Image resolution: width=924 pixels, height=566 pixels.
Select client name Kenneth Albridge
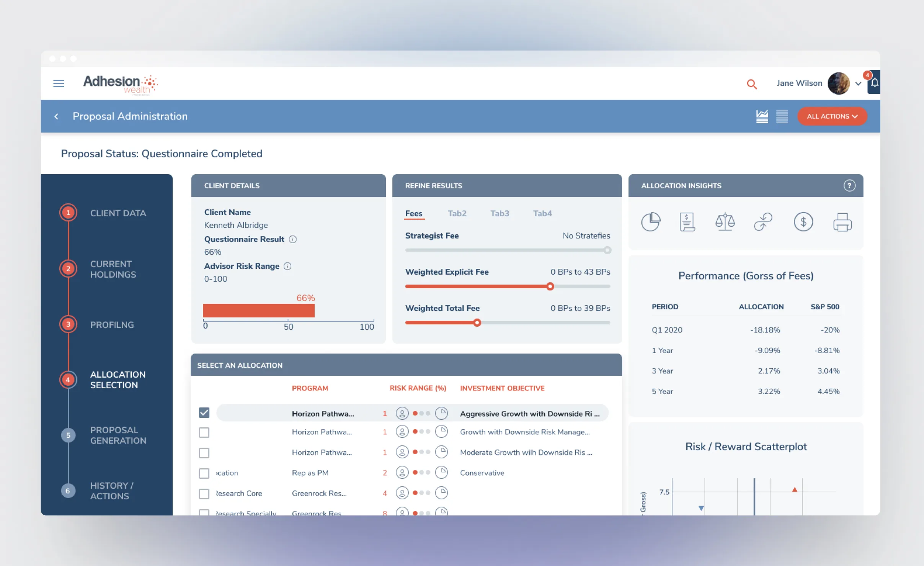pos(236,225)
